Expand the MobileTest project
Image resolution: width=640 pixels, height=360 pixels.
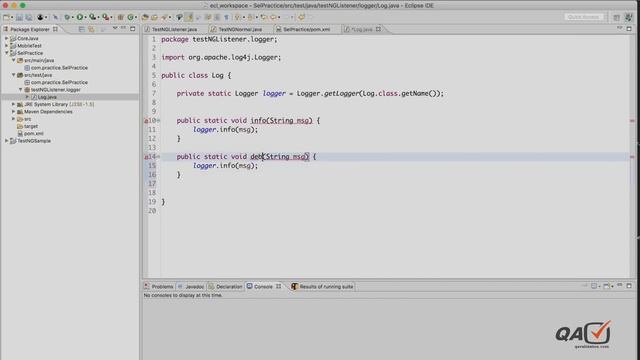[7, 46]
